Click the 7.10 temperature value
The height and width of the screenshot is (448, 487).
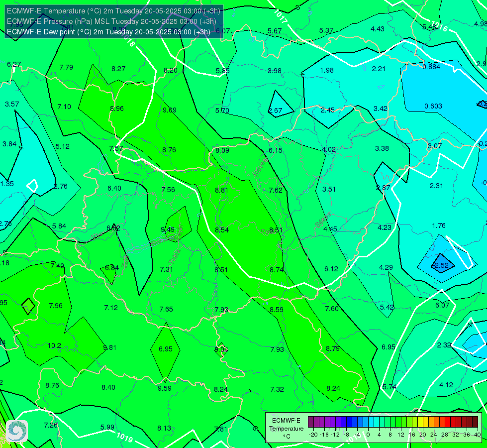(x=64, y=107)
